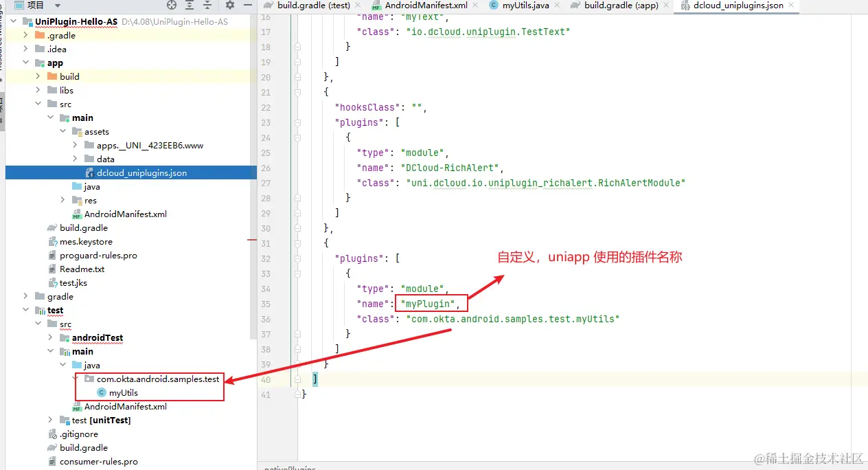Hide the project panel with minus icon
The image size is (868, 470).
(247, 5)
